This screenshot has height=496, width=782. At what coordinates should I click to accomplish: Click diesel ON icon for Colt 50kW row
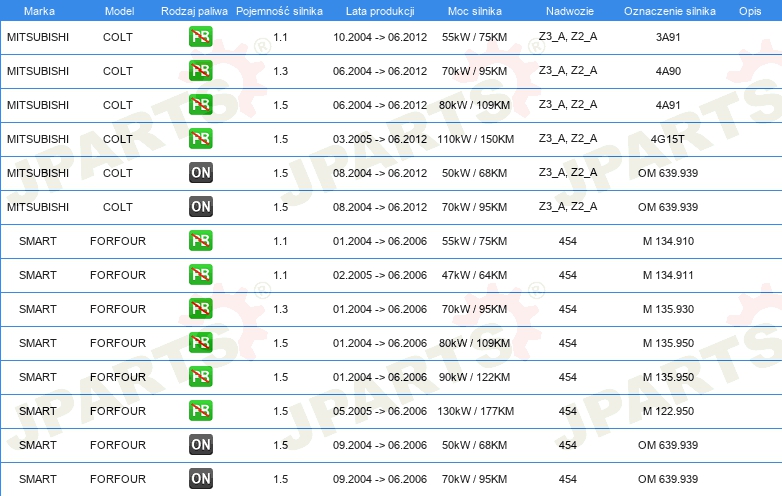[200, 172]
